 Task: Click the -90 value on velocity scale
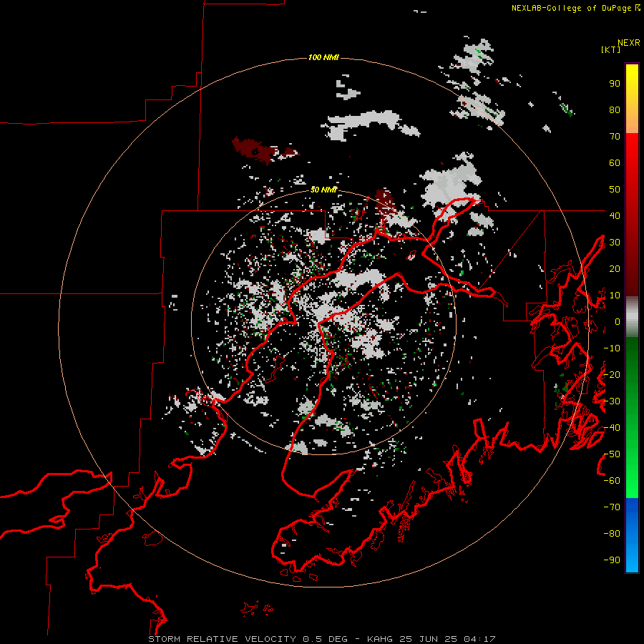click(x=612, y=560)
